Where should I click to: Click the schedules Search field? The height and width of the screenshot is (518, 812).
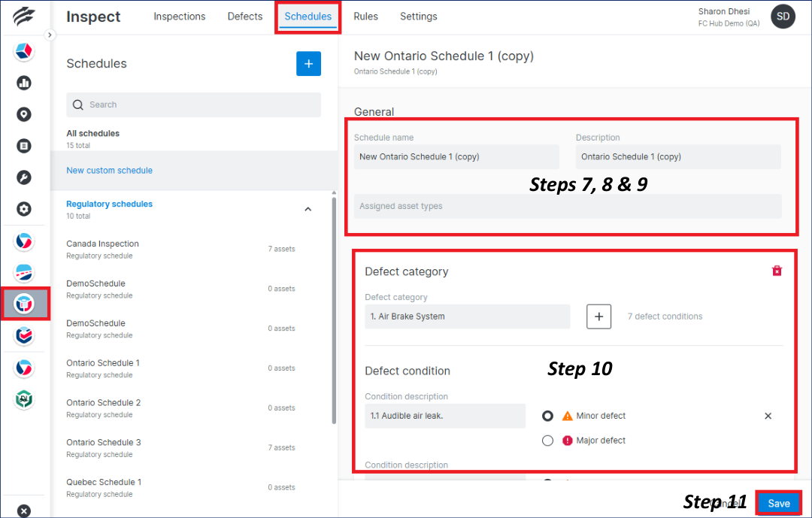click(x=193, y=105)
